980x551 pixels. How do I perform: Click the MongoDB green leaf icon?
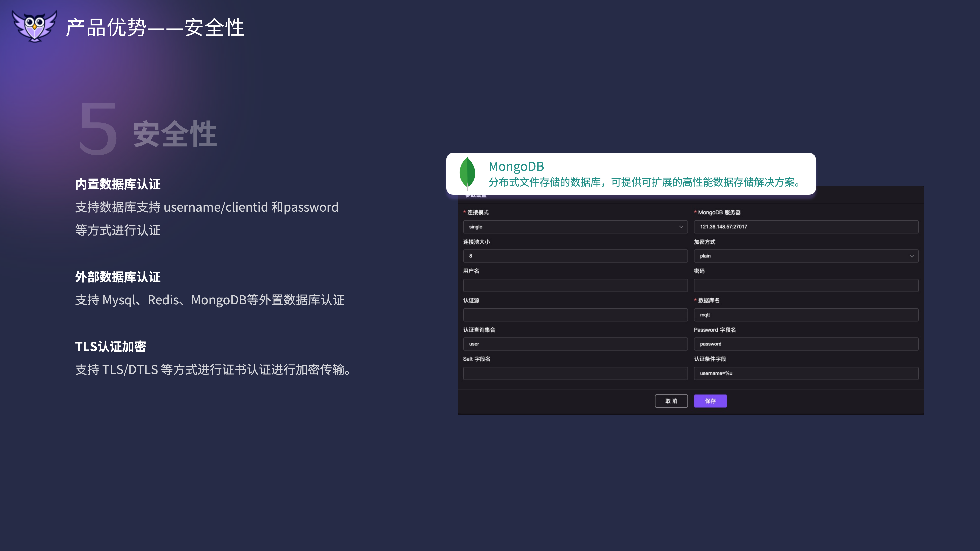click(x=467, y=173)
